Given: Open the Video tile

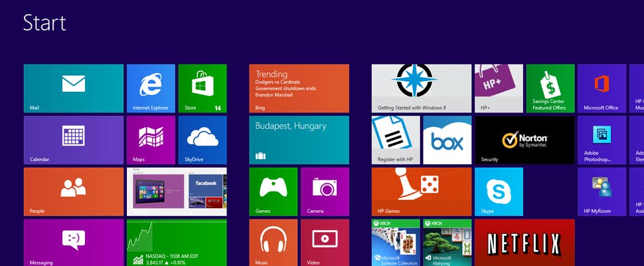Looking at the screenshot, I should click(x=325, y=243).
